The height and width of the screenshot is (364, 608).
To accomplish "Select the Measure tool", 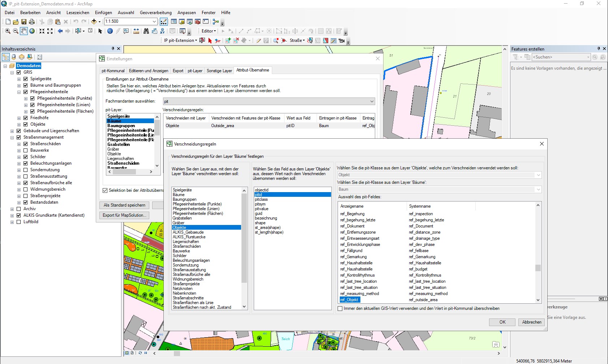I will pos(136,31).
